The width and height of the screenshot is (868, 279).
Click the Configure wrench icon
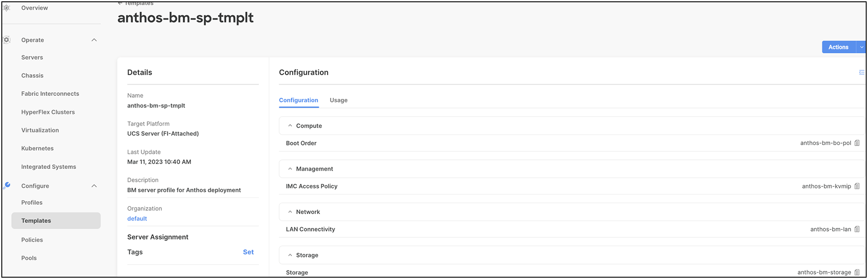[x=7, y=185]
